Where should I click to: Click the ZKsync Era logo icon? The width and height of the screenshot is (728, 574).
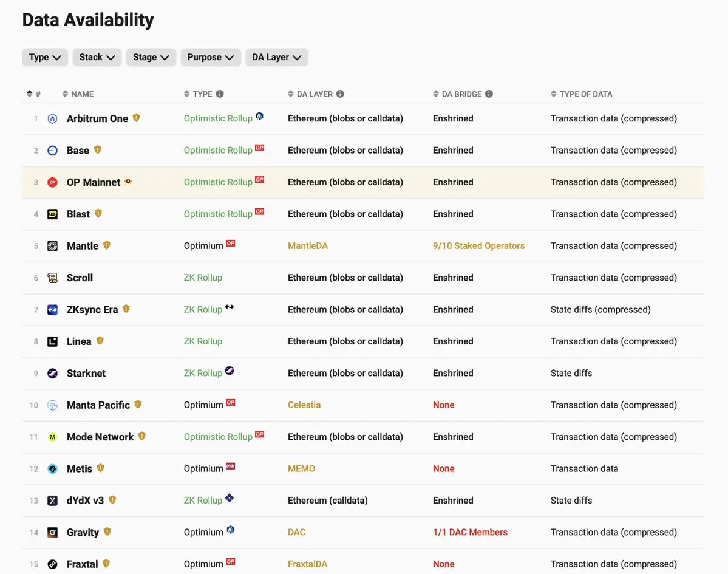(52, 309)
